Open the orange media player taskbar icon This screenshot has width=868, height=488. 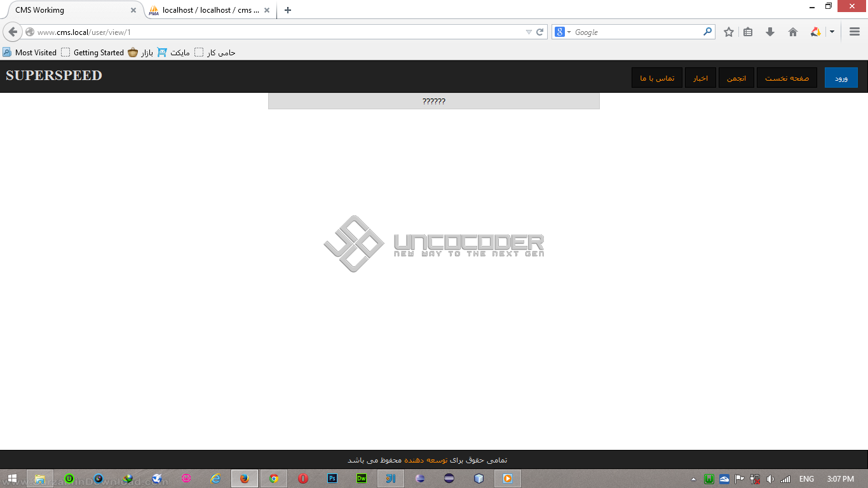[x=508, y=478]
